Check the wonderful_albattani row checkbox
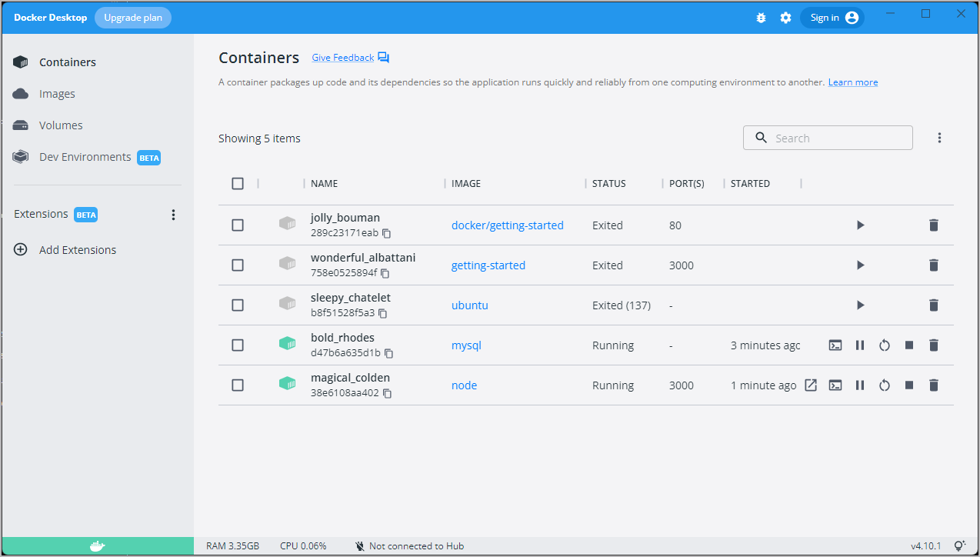980x557 pixels. pos(238,265)
